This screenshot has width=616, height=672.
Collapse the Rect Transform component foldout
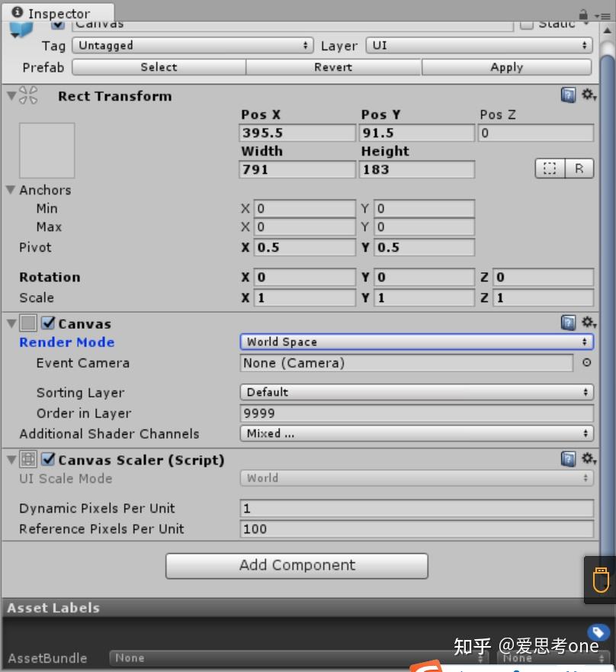(x=11, y=95)
